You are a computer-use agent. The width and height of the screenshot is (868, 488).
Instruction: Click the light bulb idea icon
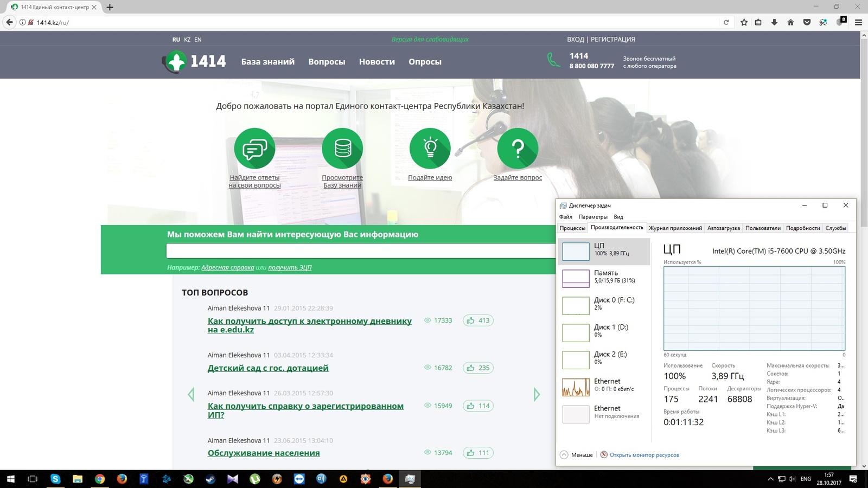click(430, 149)
